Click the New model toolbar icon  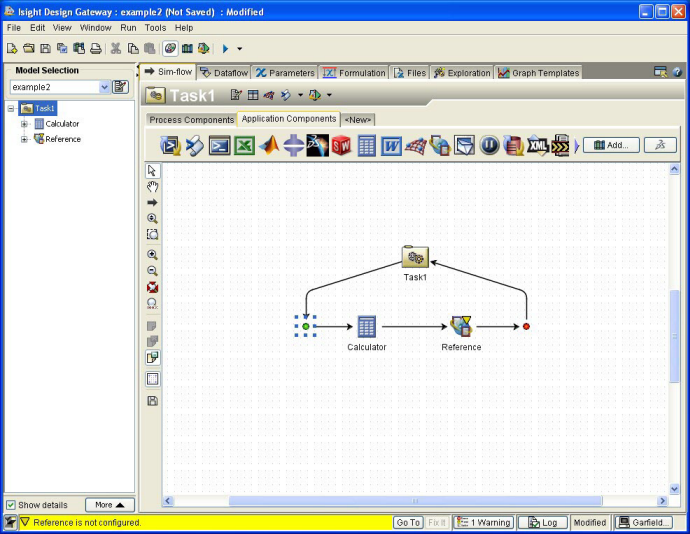(x=12, y=48)
